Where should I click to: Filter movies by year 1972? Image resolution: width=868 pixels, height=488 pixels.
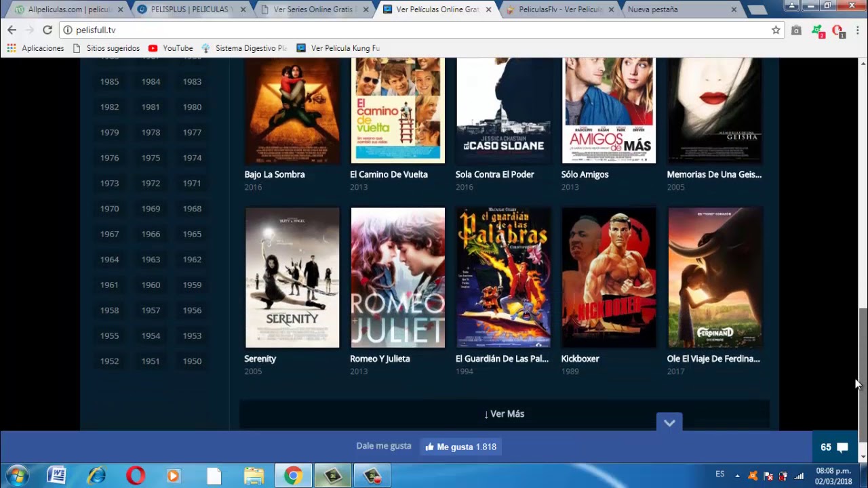tap(151, 183)
